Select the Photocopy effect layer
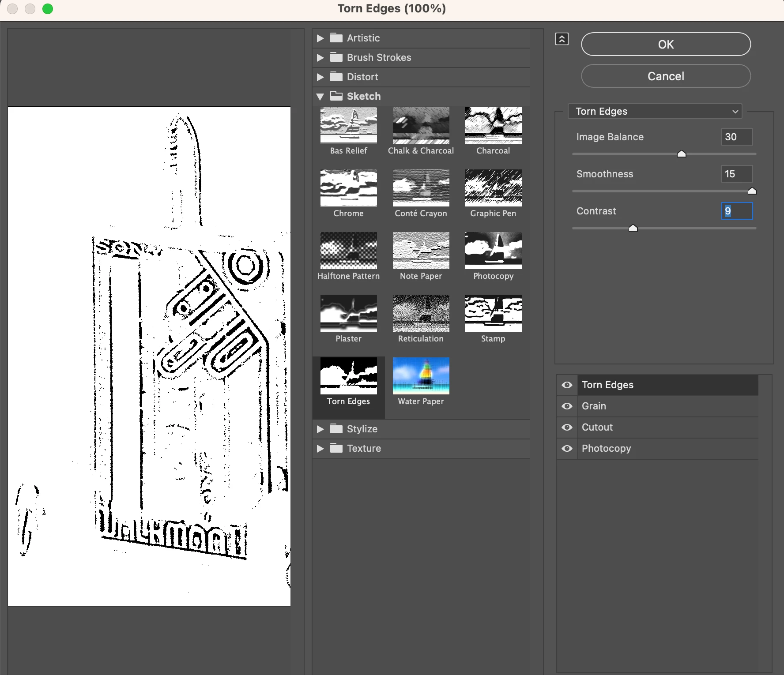Image resolution: width=784 pixels, height=675 pixels. coord(668,449)
